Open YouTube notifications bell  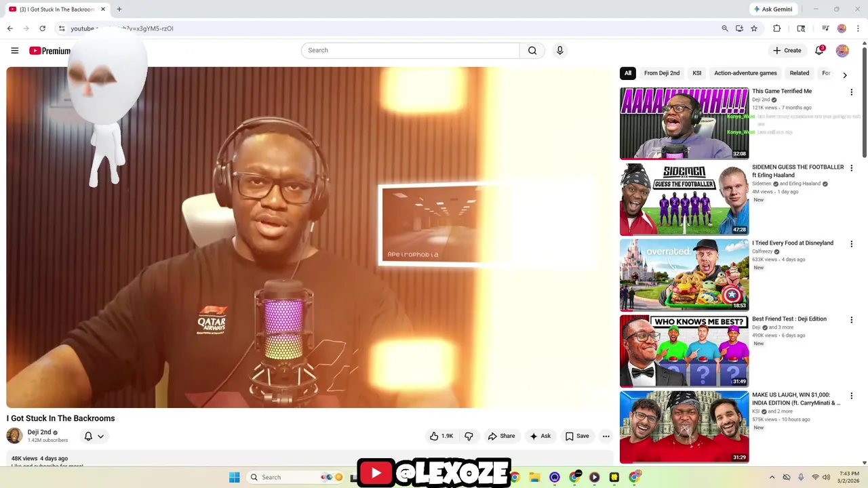click(819, 50)
